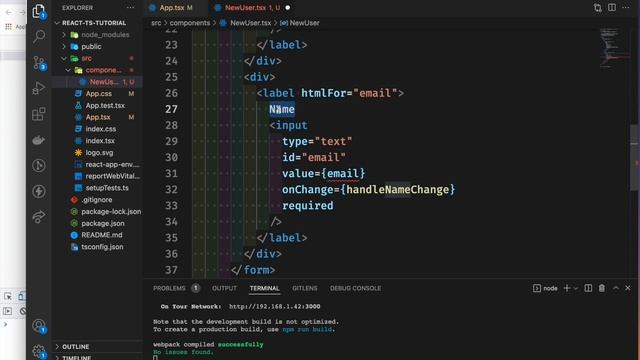Open react-app-env file in explorer
Image resolution: width=640 pixels, height=360 pixels.
97,164
